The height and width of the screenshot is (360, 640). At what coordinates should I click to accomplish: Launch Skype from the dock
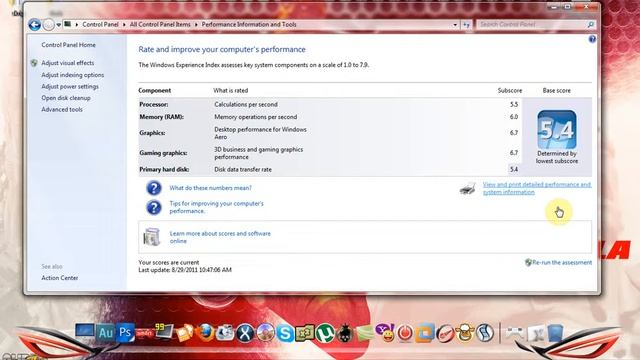tap(285, 333)
